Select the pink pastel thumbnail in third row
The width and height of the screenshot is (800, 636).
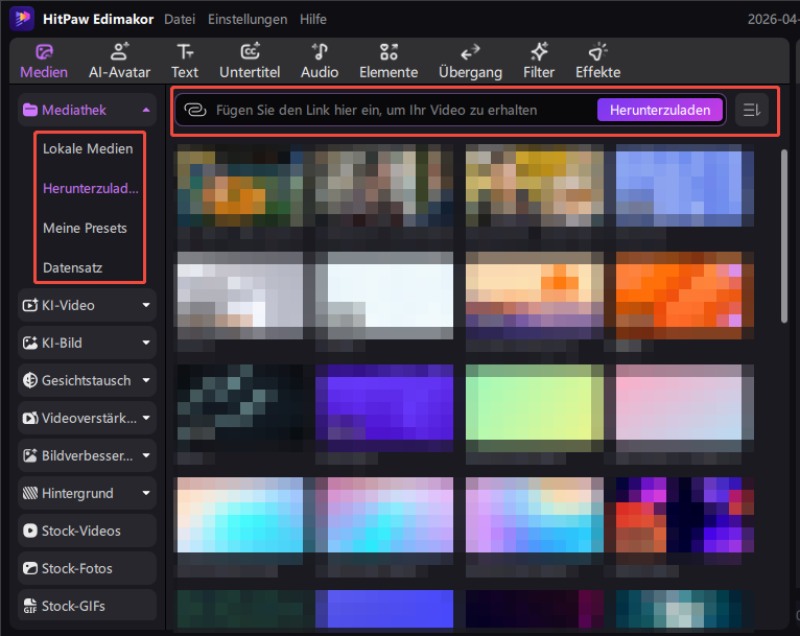pos(684,408)
